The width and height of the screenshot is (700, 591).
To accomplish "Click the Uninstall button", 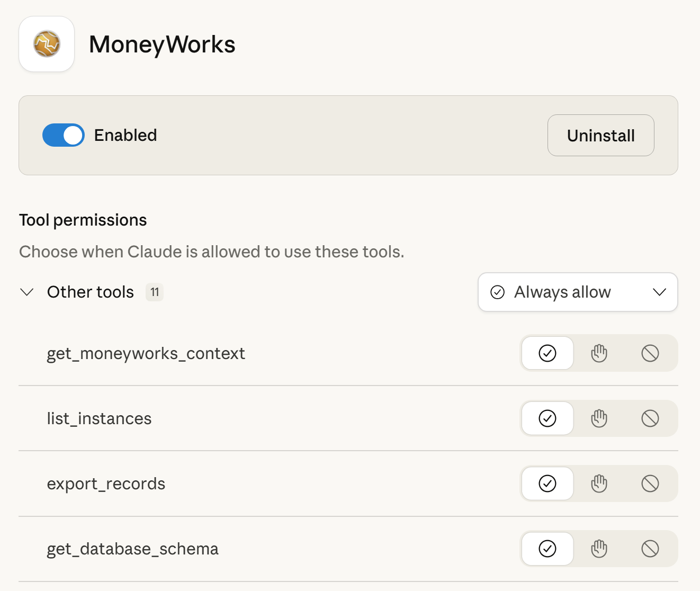I will point(600,136).
